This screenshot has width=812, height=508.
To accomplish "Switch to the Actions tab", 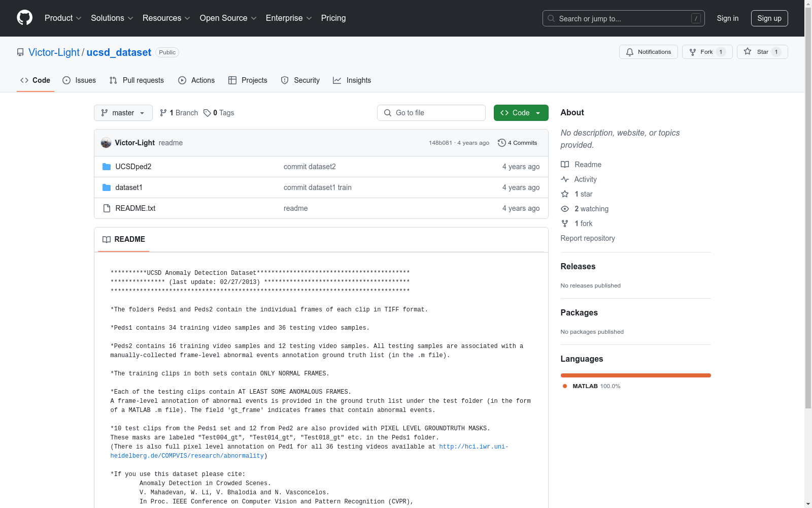I will (196, 80).
